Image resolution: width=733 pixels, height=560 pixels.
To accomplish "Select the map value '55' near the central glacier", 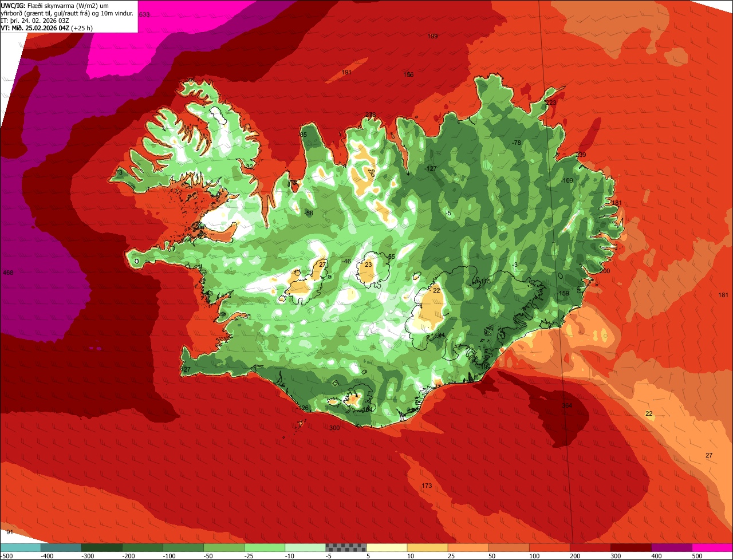I will coord(392,257).
